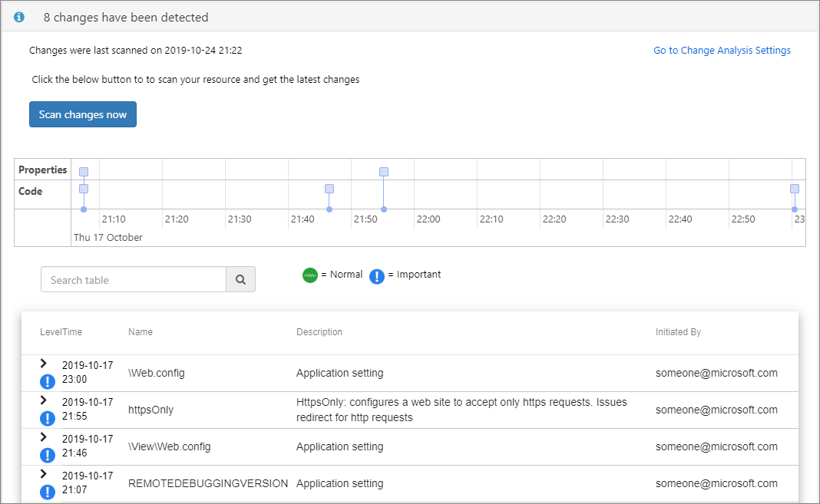This screenshot has width=820, height=504.
Task: Click Important icon on httpsOnly row
Action: point(48,418)
